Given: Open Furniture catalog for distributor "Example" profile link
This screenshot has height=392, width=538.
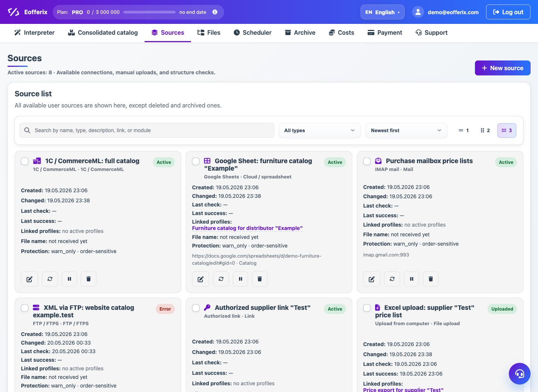Looking at the screenshot, I should click(x=247, y=228).
